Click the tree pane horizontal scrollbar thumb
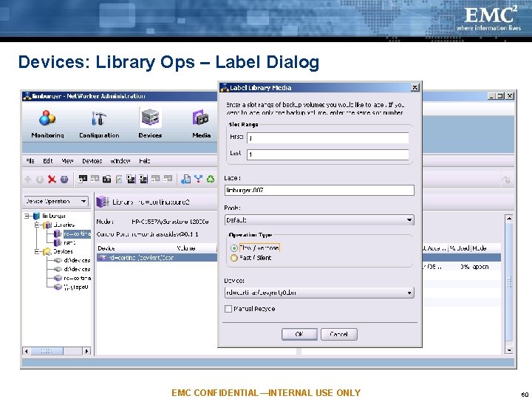The image size is (532, 399). [x=47, y=351]
